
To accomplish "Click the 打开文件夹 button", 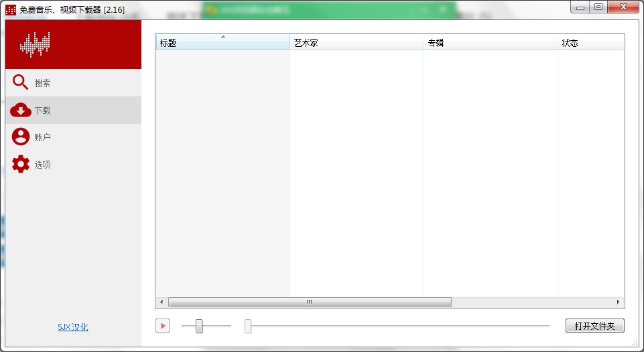I will (594, 326).
